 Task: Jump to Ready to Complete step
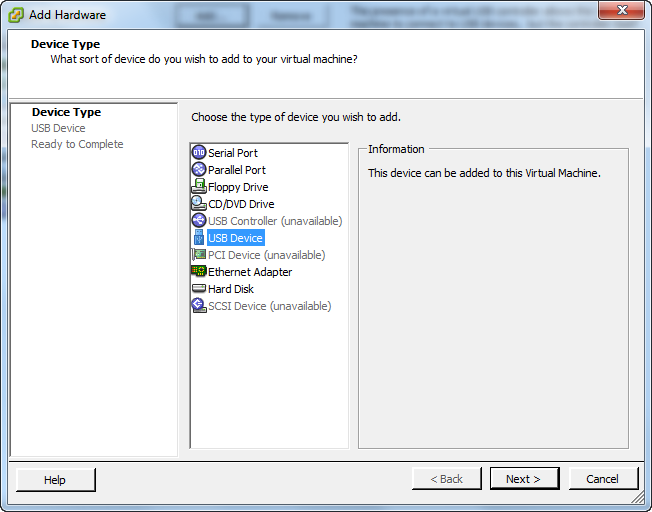coord(77,144)
